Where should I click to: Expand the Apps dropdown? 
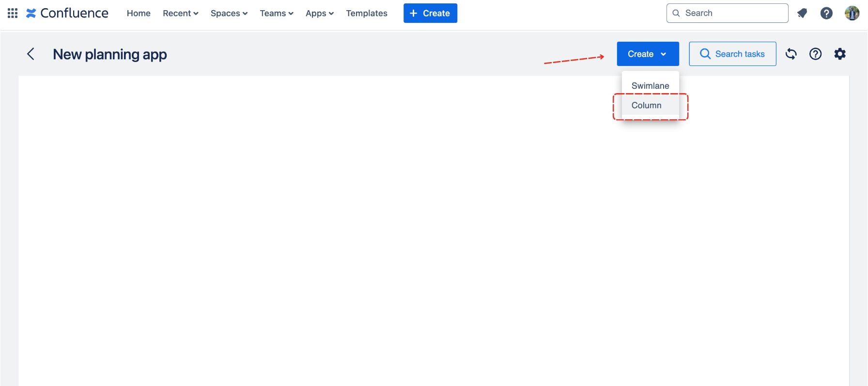tap(319, 13)
